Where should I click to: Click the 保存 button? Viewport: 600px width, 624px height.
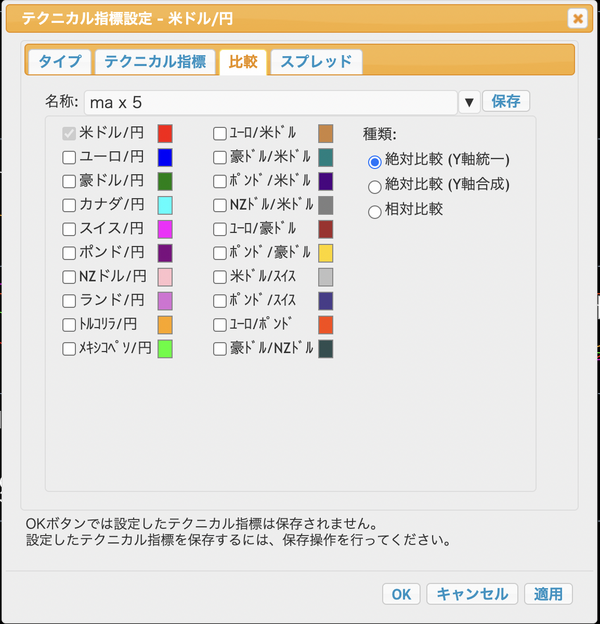pyautogui.click(x=506, y=101)
